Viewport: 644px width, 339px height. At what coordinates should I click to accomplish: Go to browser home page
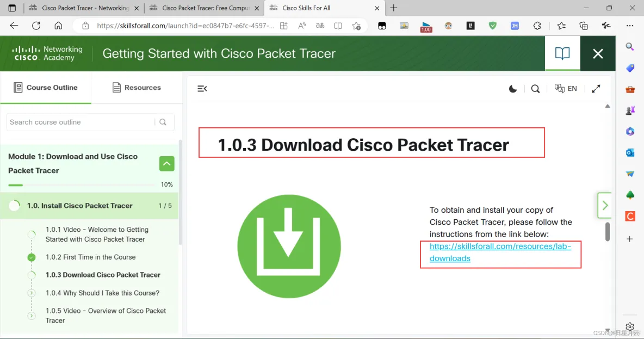click(58, 26)
